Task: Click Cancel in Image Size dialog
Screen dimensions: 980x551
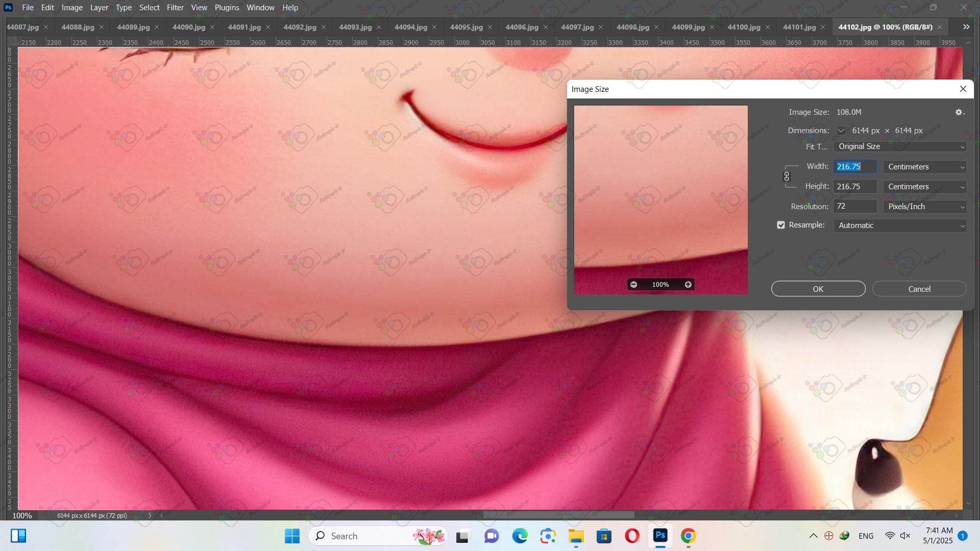Action: pyautogui.click(x=919, y=289)
